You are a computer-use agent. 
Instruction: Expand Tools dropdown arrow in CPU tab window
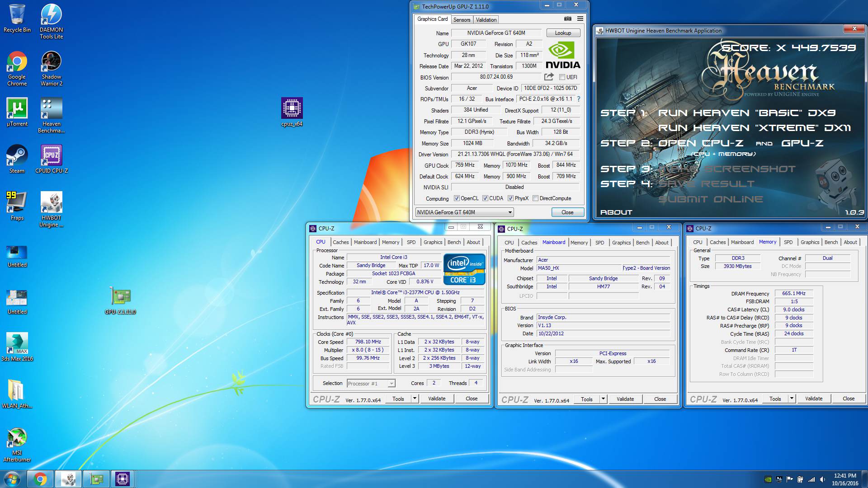pyautogui.click(x=415, y=399)
